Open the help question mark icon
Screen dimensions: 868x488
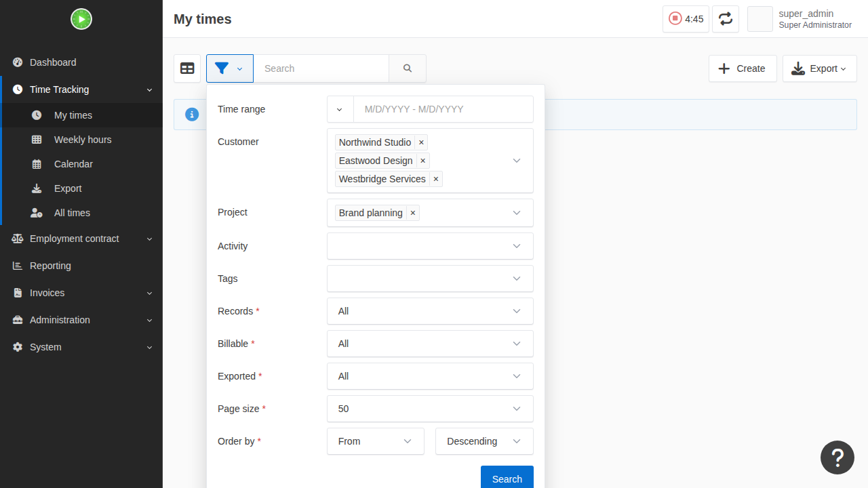(837, 457)
